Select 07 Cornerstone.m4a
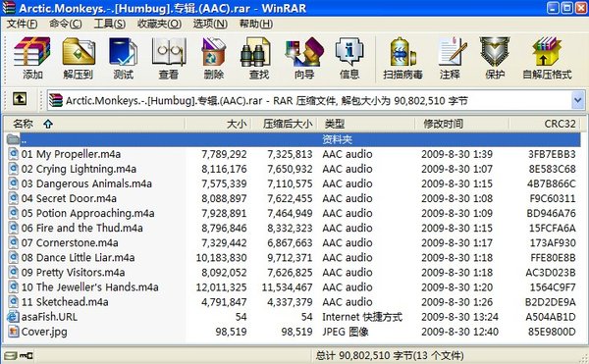Viewport: 589px width, 364px height. 70,242
